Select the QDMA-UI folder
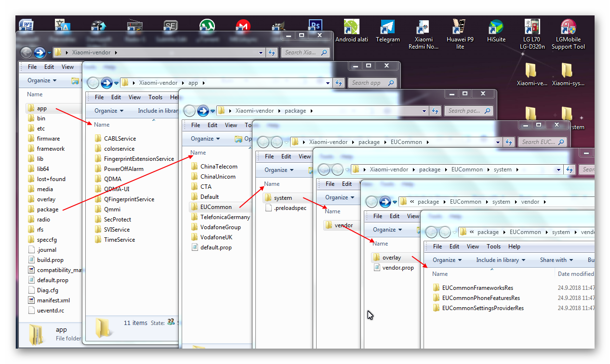This screenshot has width=610, height=364. (x=112, y=189)
